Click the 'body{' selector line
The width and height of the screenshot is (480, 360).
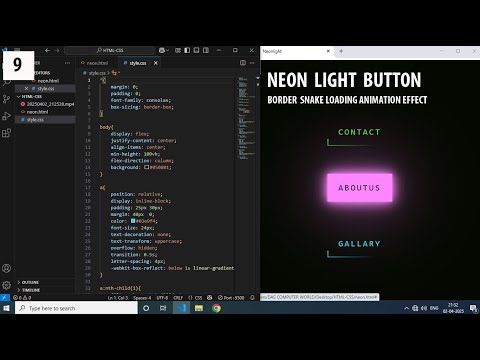(107, 127)
